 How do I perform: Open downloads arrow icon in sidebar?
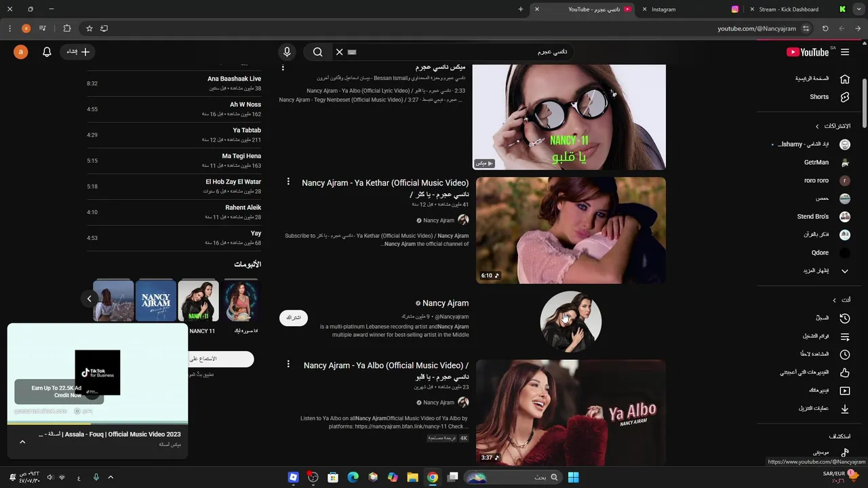845,409
